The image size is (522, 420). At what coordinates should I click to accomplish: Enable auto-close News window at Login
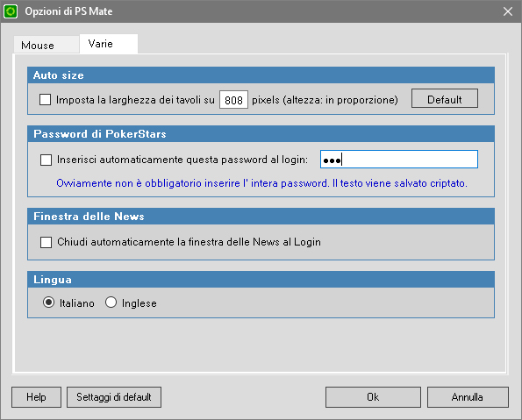click(46, 242)
